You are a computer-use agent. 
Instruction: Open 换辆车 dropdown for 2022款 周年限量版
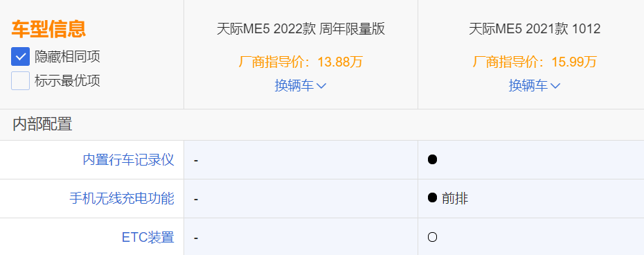coord(301,85)
